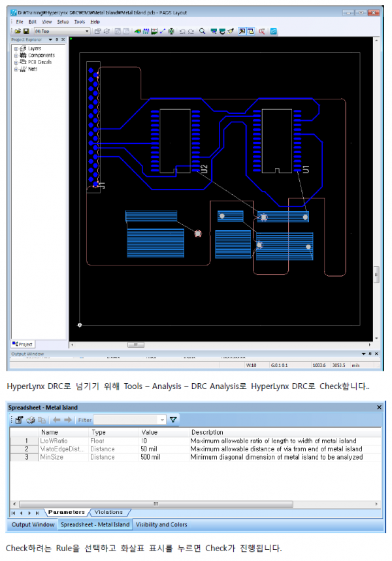Click the spreadsheet properties icon
Viewport: 392px width, 561px height.
click(20, 420)
